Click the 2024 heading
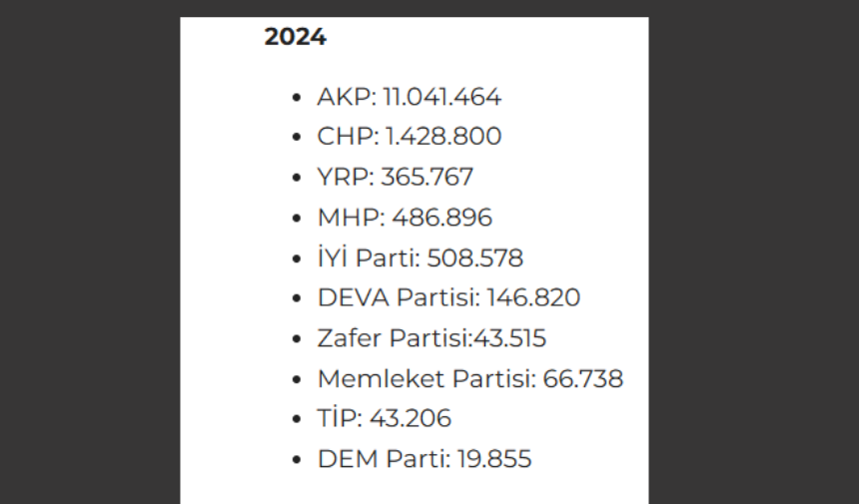The height and width of the screenshot is (504, 859). pos(296,37)
